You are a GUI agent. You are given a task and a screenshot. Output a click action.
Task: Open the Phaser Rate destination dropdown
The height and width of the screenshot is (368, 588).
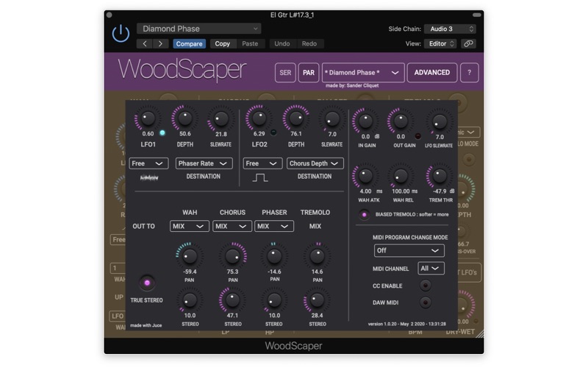204,163
